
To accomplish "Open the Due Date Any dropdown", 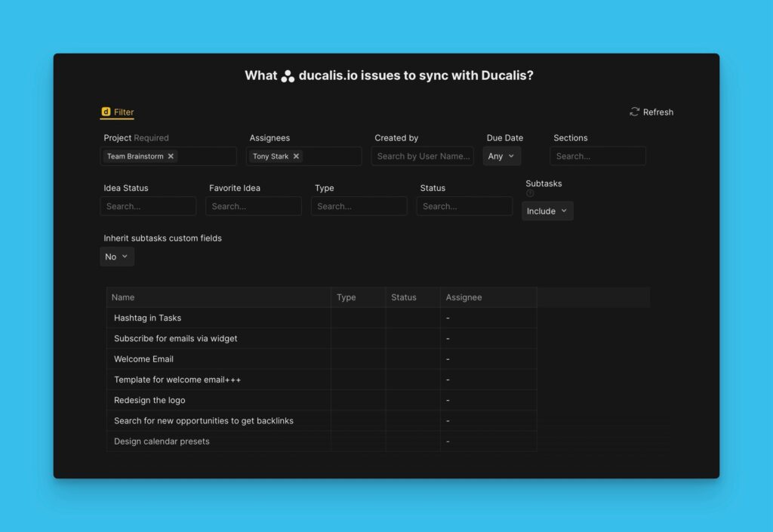I will tap(501, 156).
